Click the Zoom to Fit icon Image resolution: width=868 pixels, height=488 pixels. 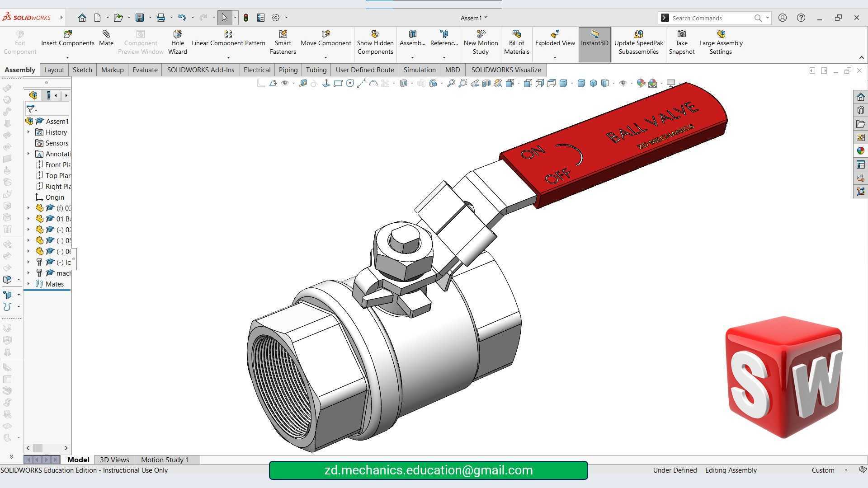click(x=451, y=83)
